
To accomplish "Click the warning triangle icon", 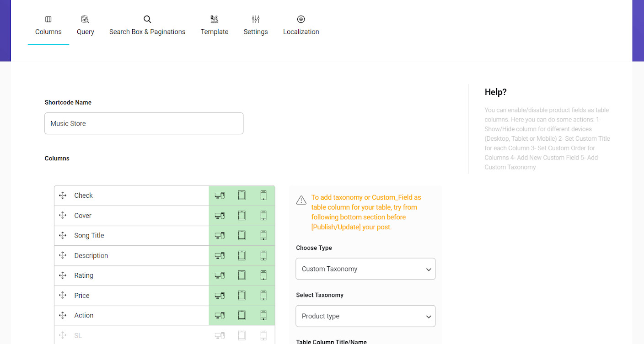I will pos(301,200).
